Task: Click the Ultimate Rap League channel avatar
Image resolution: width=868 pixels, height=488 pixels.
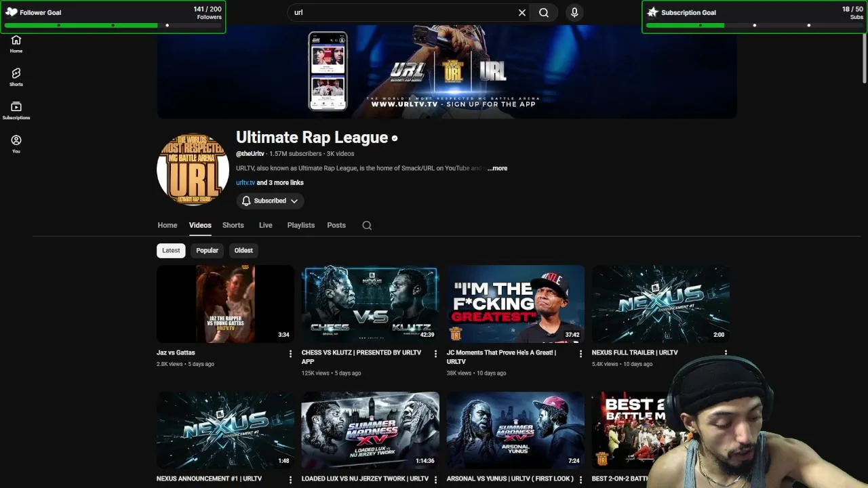Action: (x=193, y=169)
